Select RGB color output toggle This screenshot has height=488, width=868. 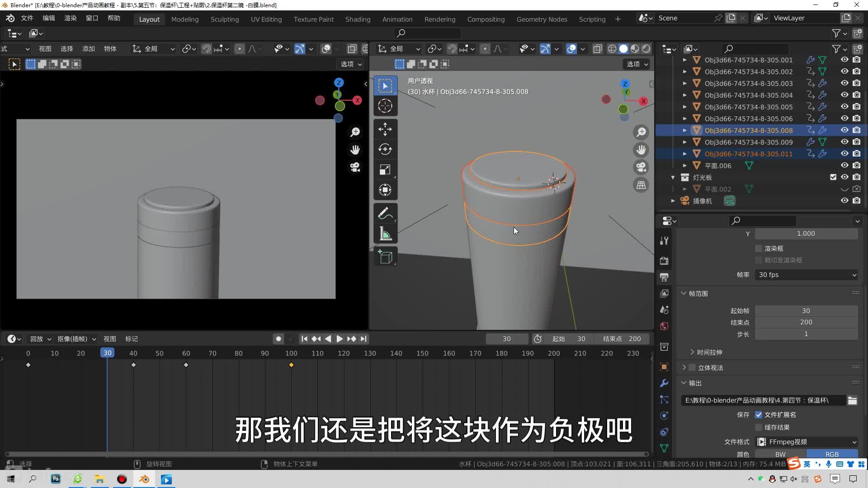(x=832, y=454)
